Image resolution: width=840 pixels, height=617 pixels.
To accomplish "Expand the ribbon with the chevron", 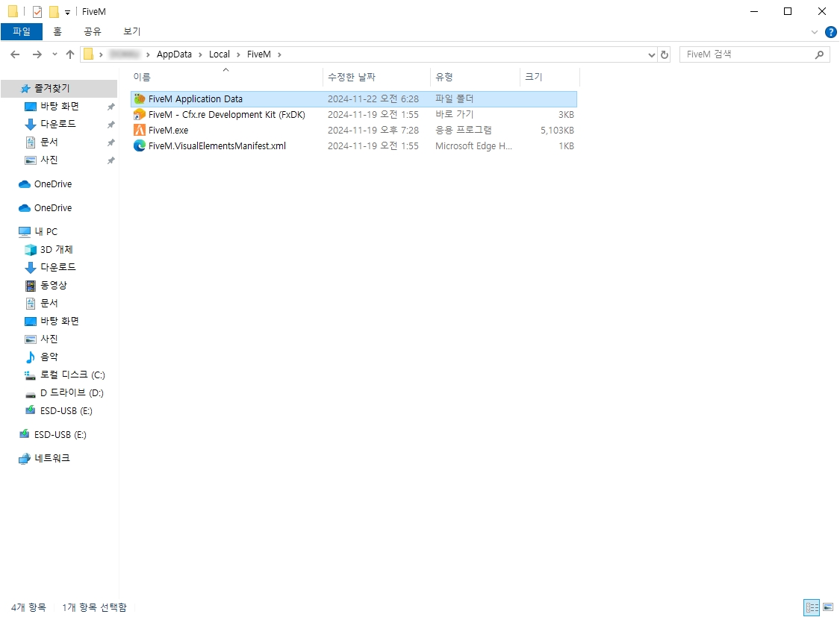I will coord(815,32).
